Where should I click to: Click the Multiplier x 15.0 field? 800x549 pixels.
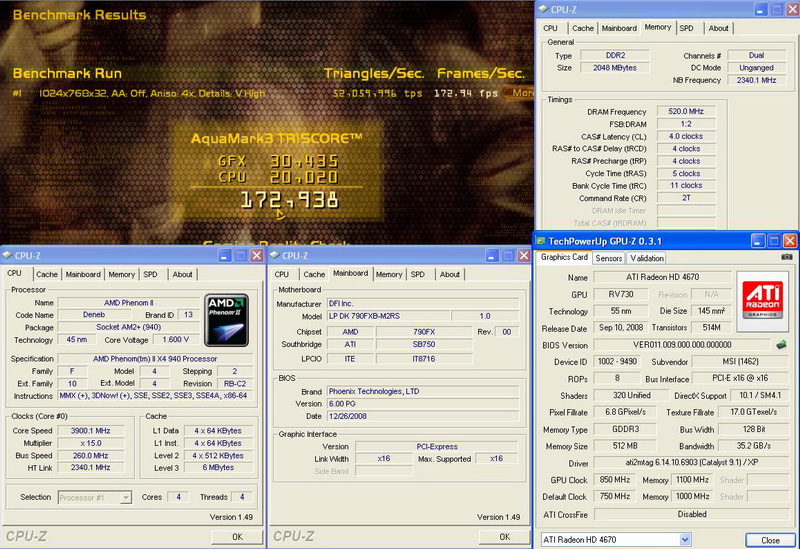coord(90,443)
